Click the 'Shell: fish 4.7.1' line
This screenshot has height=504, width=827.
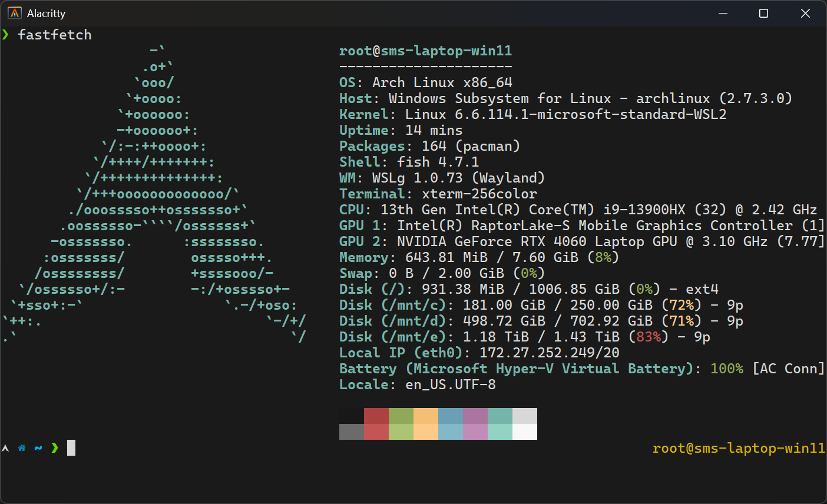pyautogui.click(x=409, y=162)
